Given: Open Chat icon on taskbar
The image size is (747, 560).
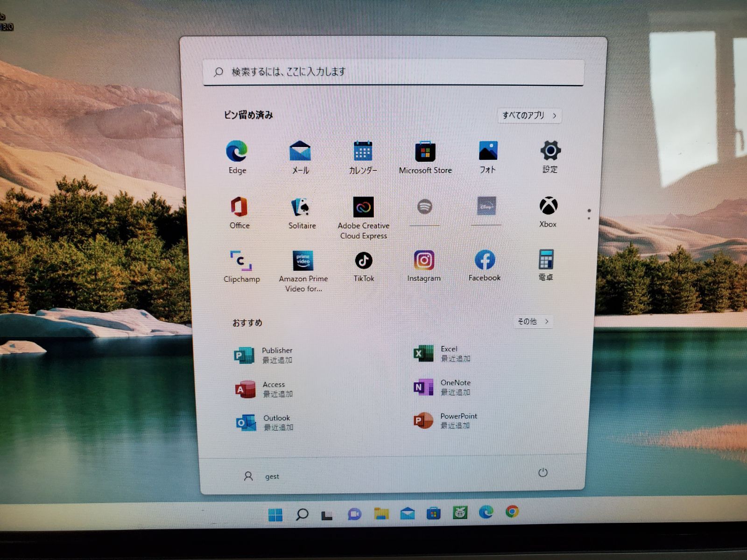Looking at the screenshot, I should (x=354, y=514).
